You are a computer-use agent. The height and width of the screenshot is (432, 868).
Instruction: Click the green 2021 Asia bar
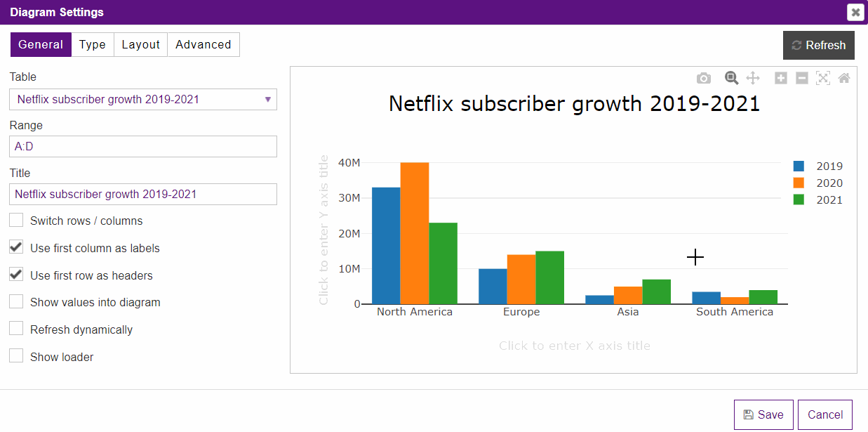[657, 292]
